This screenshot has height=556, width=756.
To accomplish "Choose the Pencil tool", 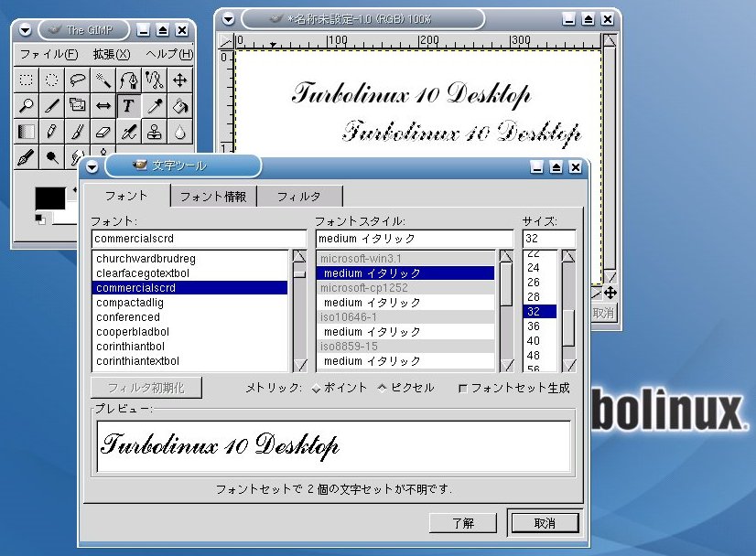I will point(51,131).
